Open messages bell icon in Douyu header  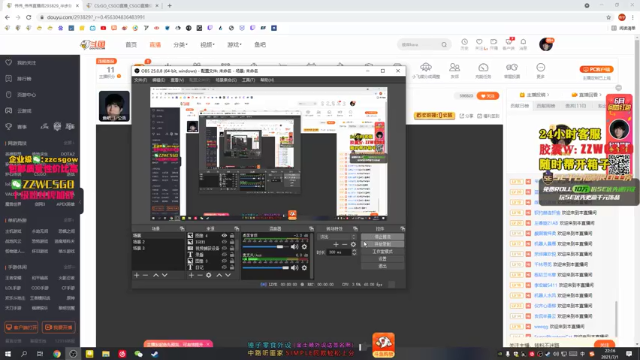tap(523, 42)
